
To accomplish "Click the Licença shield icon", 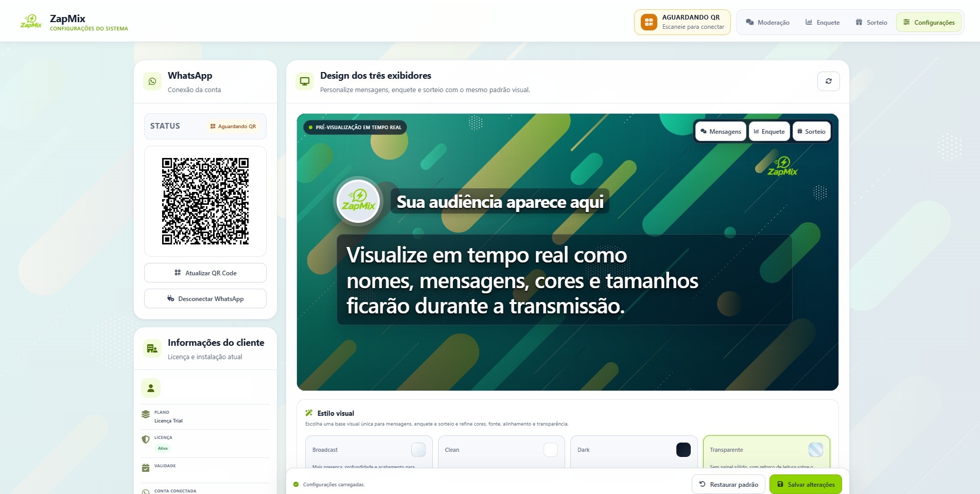I will pyautogui.click(x=146, y=439).
